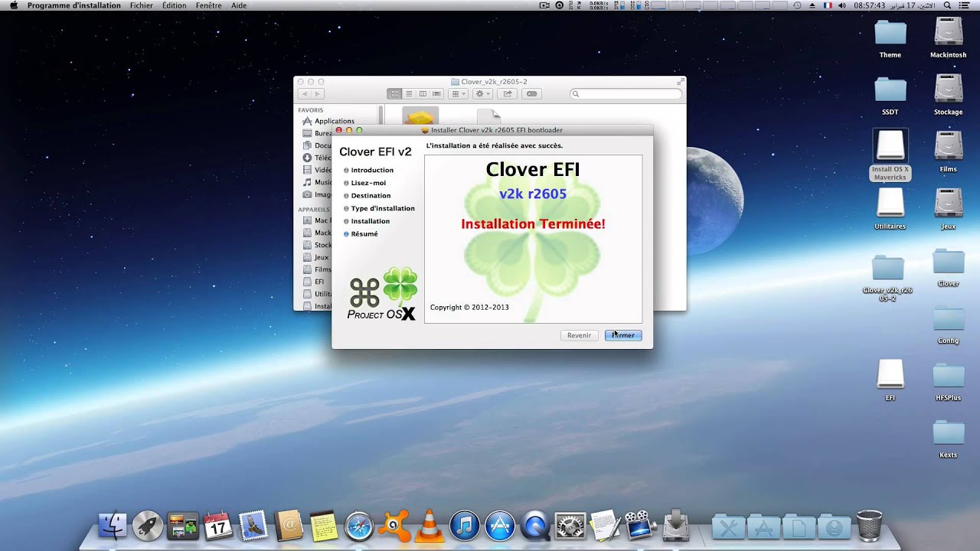
Task: Click the Finder share button
Action: [x=507, y=93]
